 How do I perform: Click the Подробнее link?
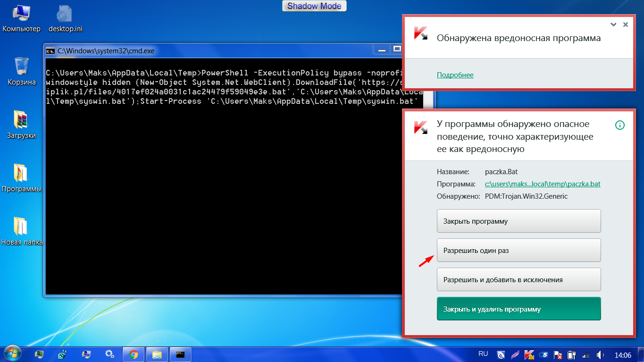point(455,75)
